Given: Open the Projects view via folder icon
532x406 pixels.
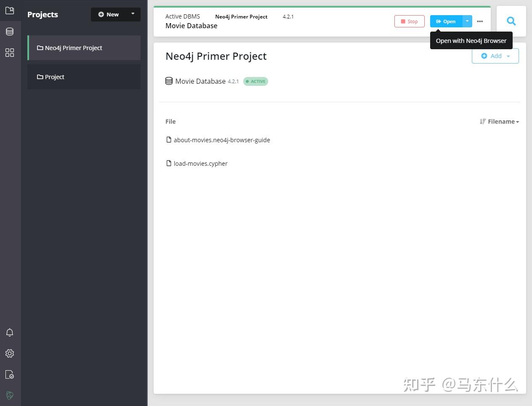Looking at the screenshot, I should (9, 10).
